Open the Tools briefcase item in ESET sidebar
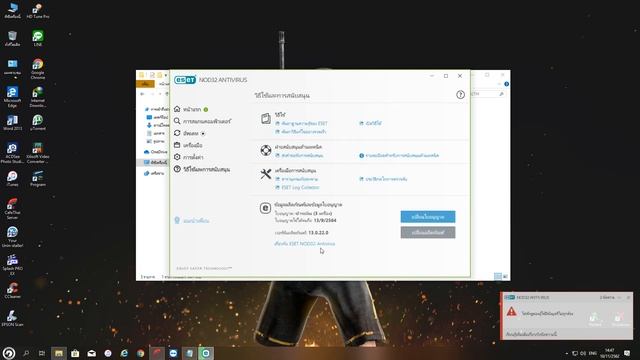This screenshot has width=640, height=360. 188,145
